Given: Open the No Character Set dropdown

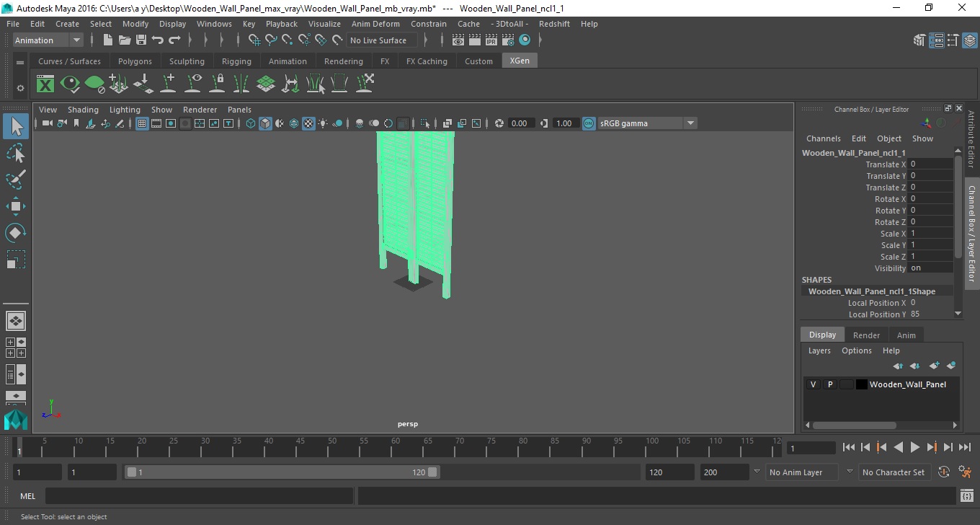Looking at the screenshot, I should pyautogui.click(x=894, y=472).
